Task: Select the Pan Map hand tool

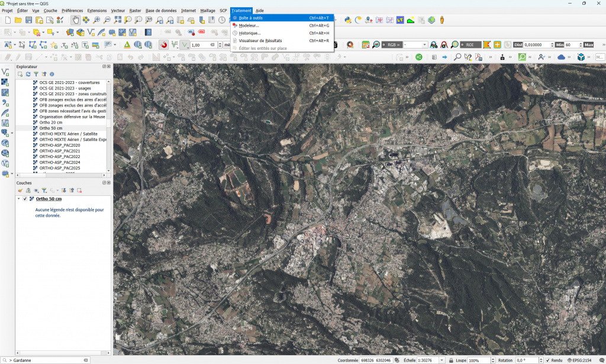Action: coord(76,20)
